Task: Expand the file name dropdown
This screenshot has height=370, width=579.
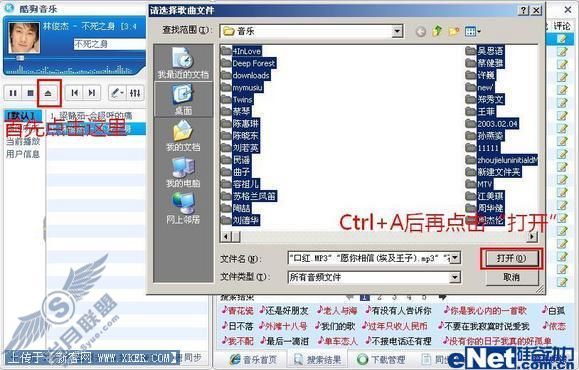Action: tap(455, 258)
